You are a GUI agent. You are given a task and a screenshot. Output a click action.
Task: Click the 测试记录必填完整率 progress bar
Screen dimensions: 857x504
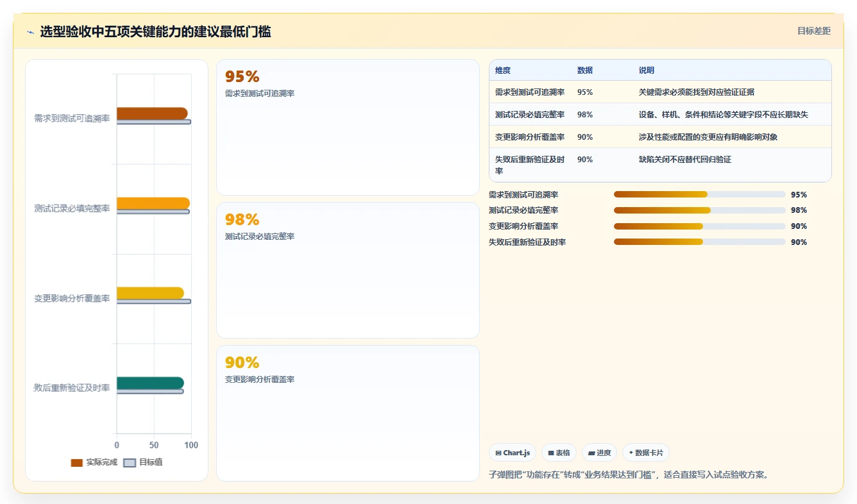[x=700, y=210]
